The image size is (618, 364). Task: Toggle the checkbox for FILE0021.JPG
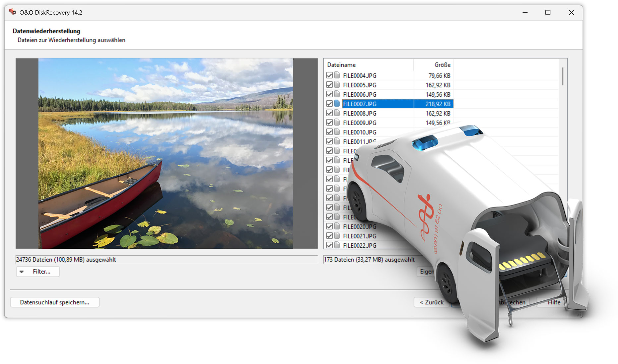(x=329, y=236)
